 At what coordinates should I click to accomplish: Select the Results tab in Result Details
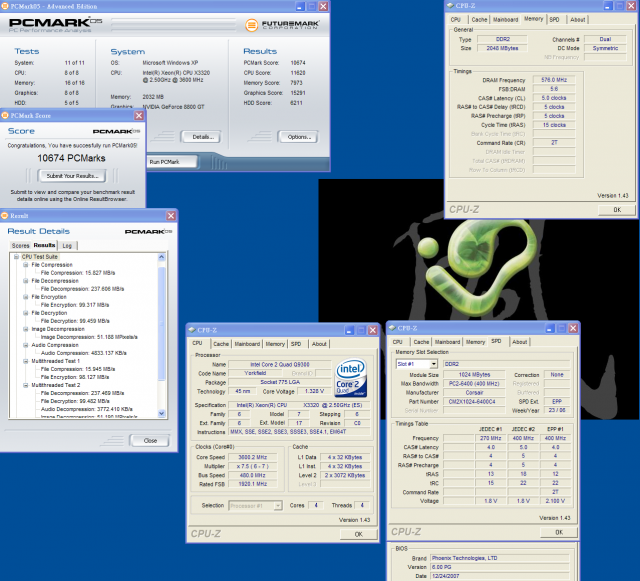point(44,245)
